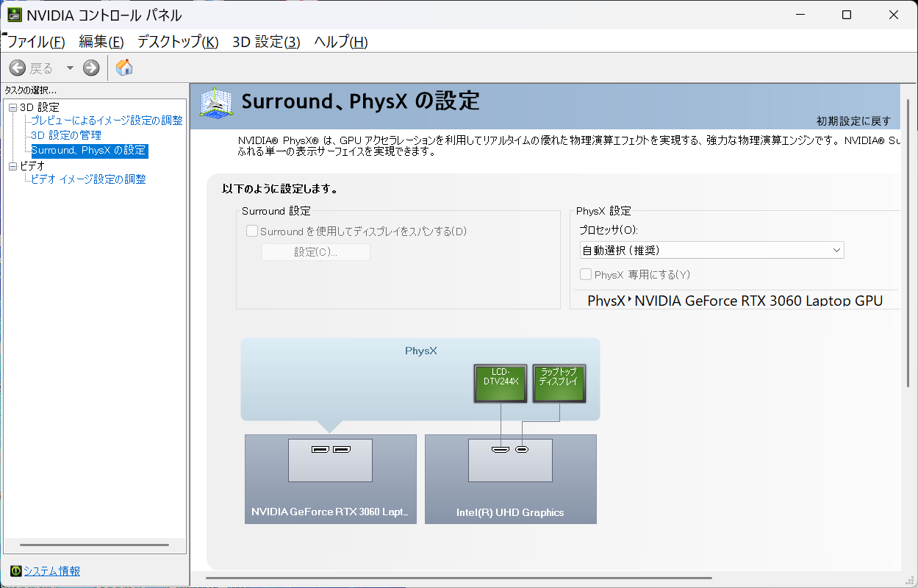Open the システム情報 link
Screen dimensions: 918x588
tap(51, 571)
